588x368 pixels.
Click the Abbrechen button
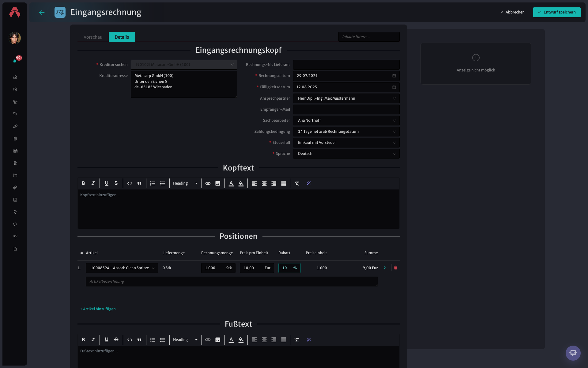pyautogui.click(x=512, y=12)
